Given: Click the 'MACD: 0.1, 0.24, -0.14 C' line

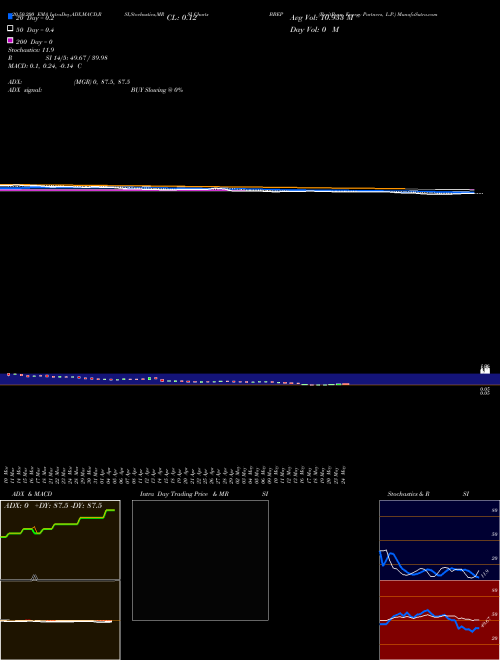Looking at the screenshot, I should [45, 66].
